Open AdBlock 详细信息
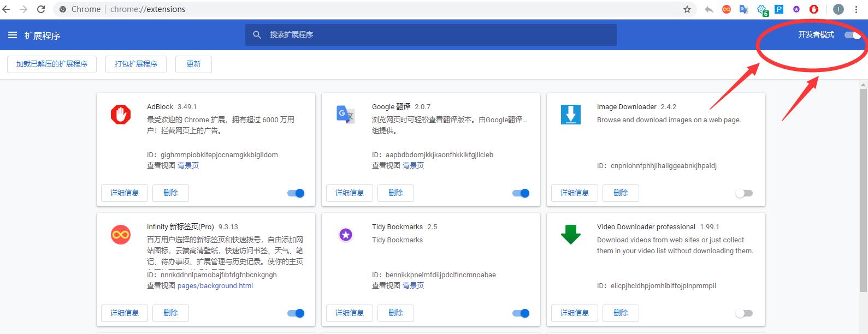868x334 pixels. point(125,193)
